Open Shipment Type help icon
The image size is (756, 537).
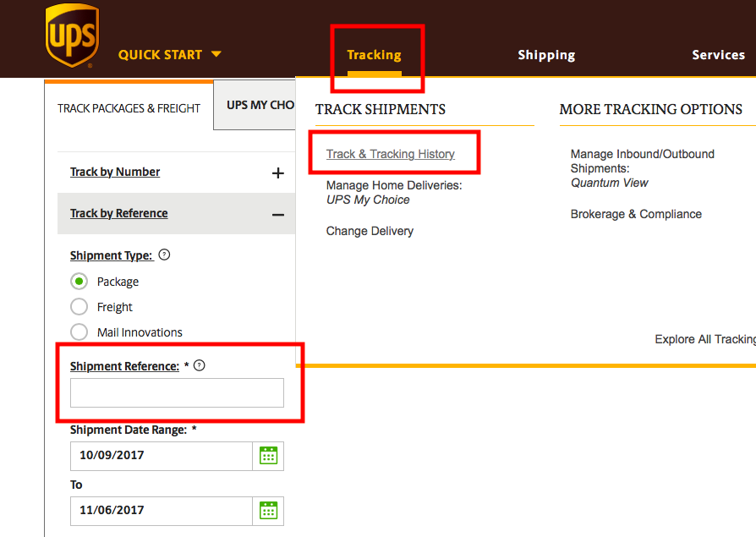(x=164, y=255)
